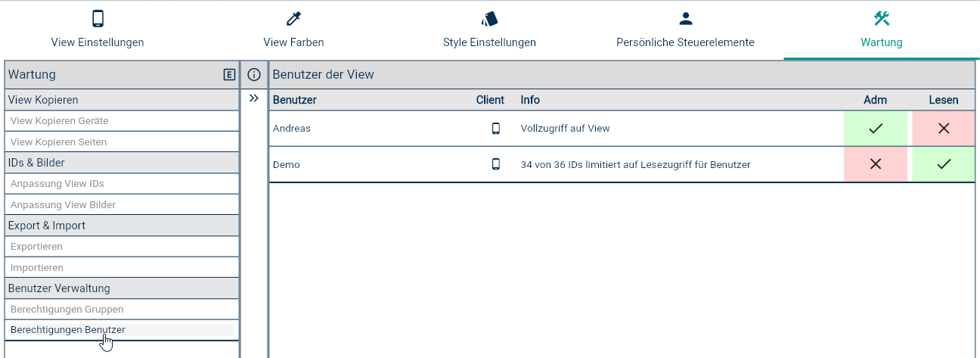The height and width of the screenshot is (358, 980).
Task: Click the double chevron expand arrow
Action: coord(254,98)
